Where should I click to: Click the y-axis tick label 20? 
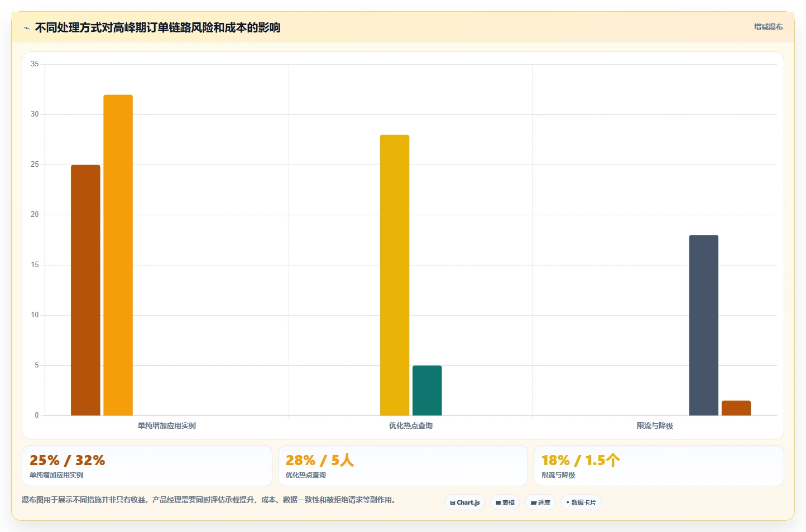(x=35, y=215)
